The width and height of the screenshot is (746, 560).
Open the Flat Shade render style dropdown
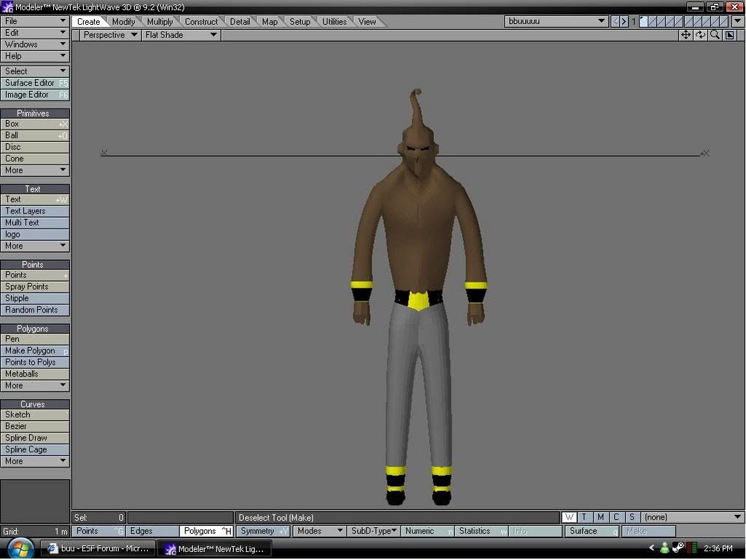coord(181,35)
